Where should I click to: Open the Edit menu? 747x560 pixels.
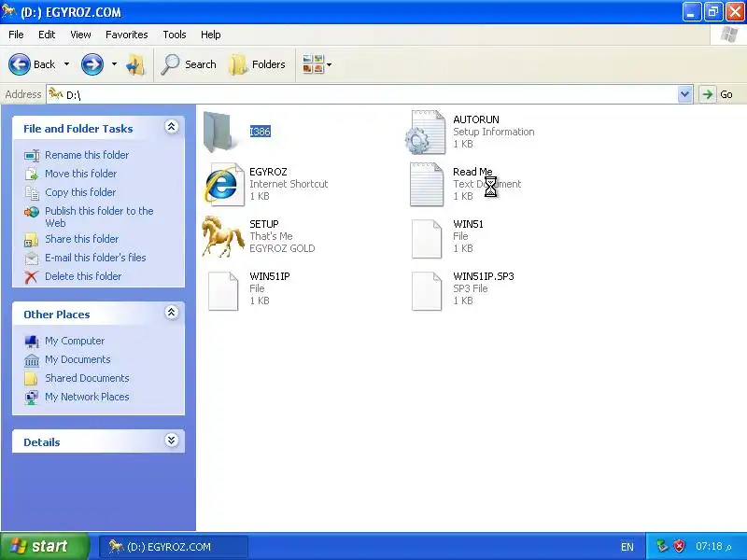(47, 35)
